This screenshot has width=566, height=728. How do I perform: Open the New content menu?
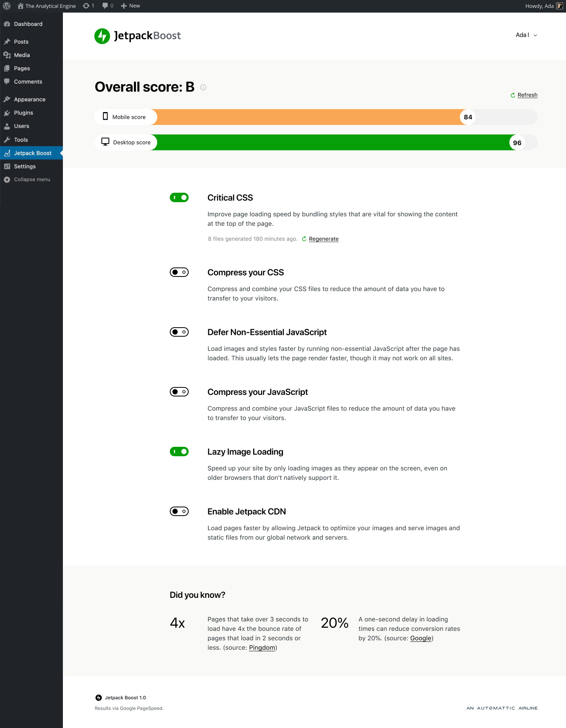pyautogui.click(x=130, y=6)
